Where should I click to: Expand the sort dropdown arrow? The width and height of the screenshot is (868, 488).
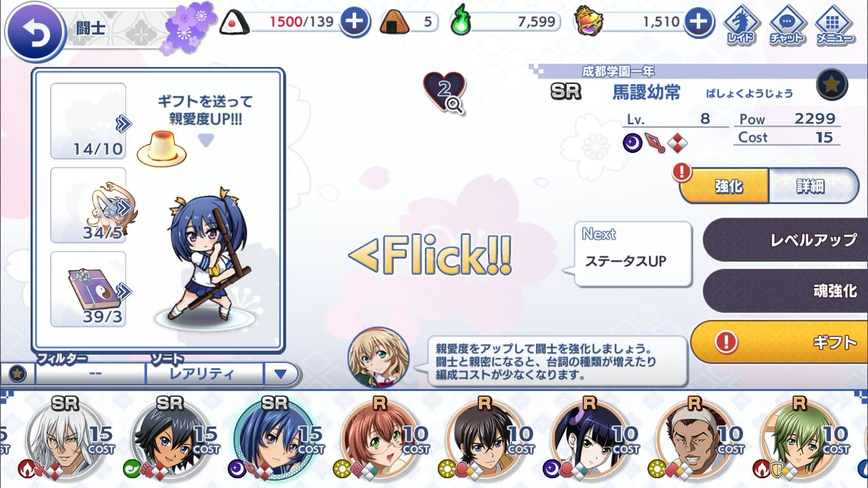[280, 374]
